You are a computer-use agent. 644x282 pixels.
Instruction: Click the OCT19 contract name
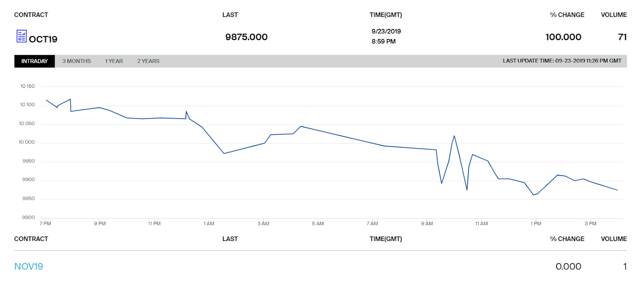(43, 39)
